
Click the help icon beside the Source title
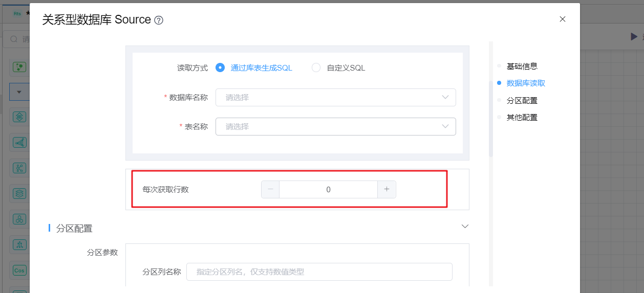tap(159, 20)
